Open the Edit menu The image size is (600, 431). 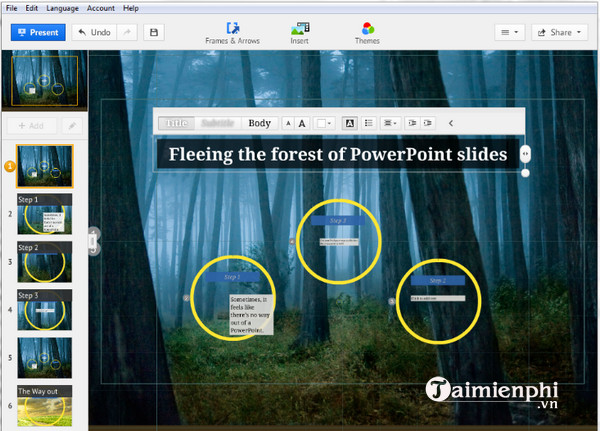(x=31, y=8)
